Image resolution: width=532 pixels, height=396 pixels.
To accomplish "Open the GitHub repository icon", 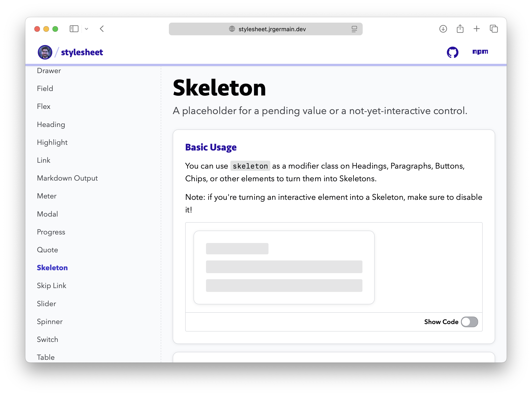I will click(x=452, y=52).
